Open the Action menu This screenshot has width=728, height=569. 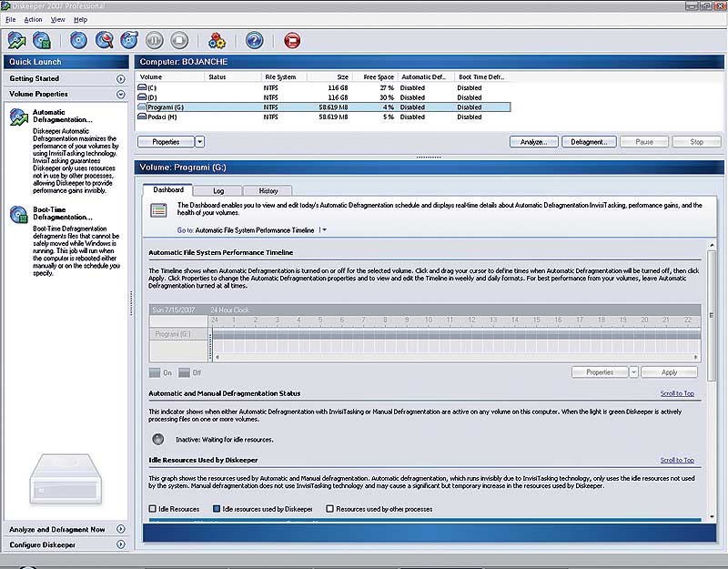[x=33, y=19]
